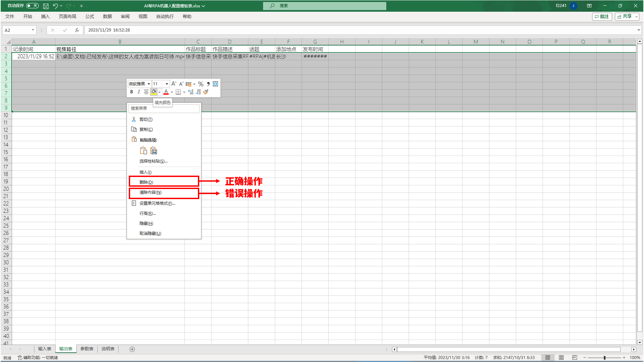
Task: Increase decimal places in mini toolbar
Action: 191,92
